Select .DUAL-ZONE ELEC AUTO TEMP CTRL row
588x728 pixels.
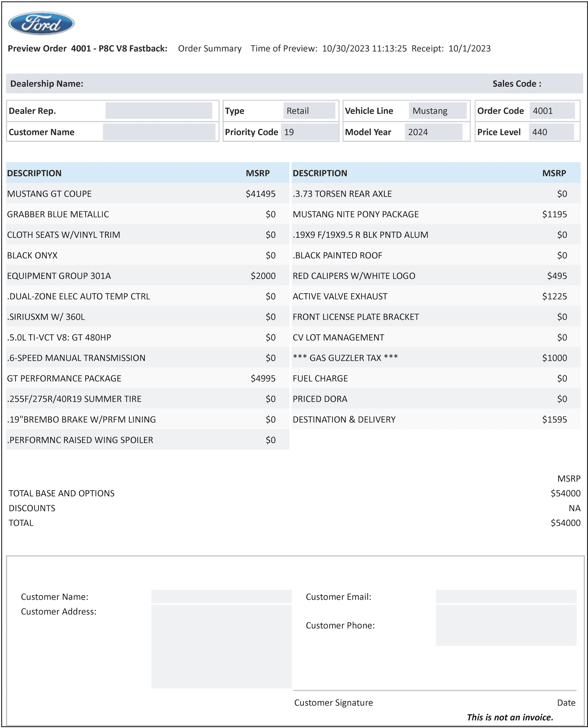(147, 296)
